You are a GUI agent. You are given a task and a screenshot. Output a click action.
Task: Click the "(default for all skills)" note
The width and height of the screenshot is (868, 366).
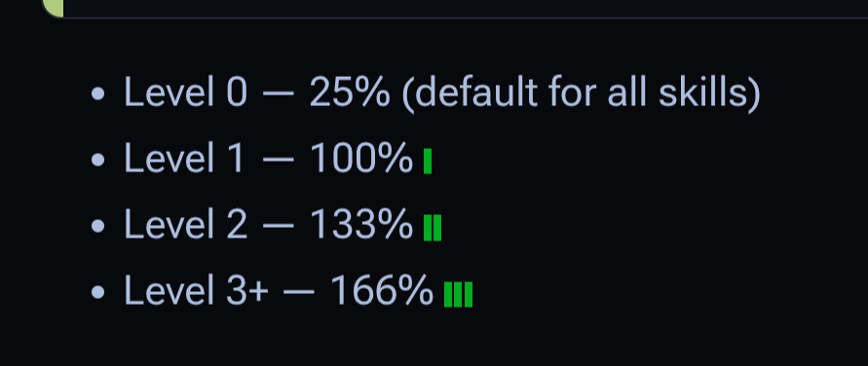click(582, 94)
